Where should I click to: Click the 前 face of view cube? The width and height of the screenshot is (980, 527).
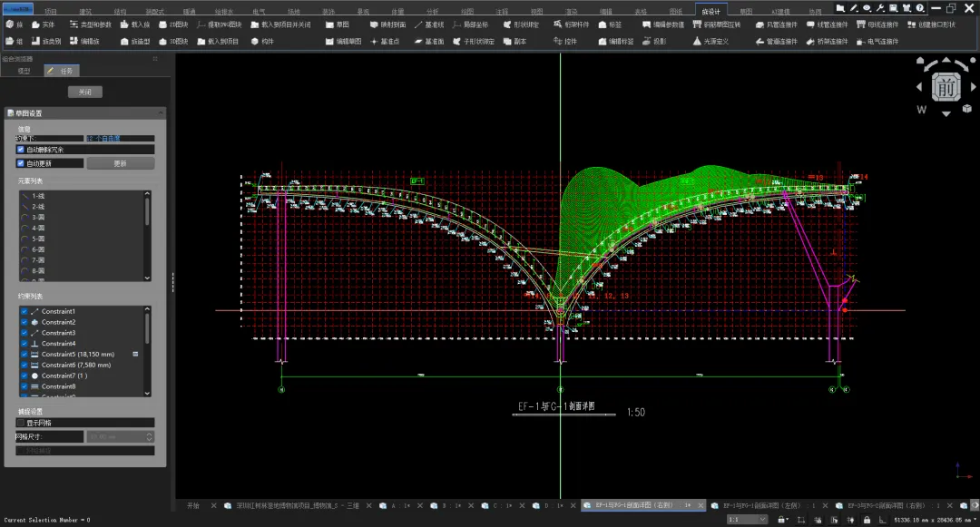pos(946,88)
